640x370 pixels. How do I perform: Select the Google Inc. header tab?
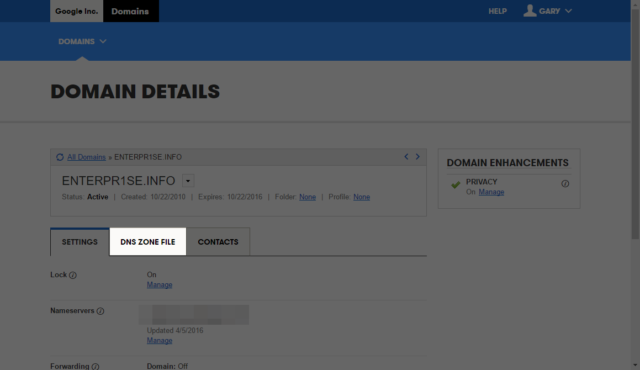(77, 11)
